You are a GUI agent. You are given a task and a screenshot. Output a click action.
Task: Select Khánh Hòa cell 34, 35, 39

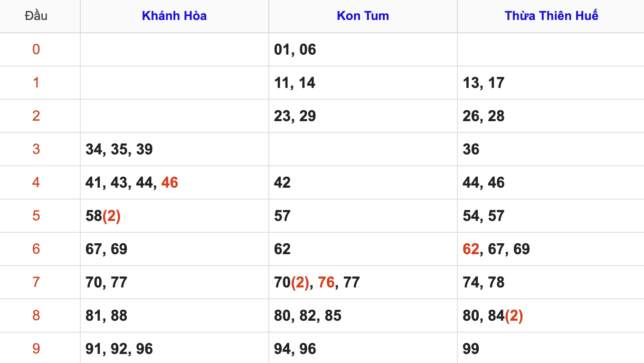point(119,149)
